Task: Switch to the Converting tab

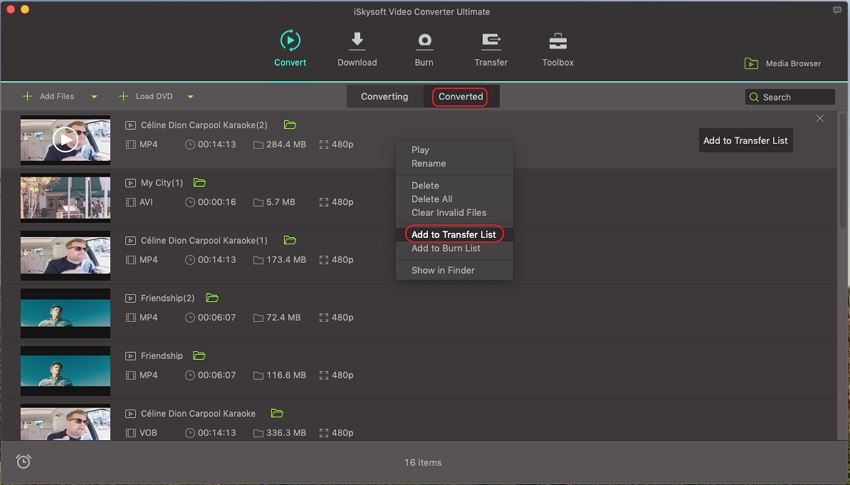Action: pyautogui.click(x=384, y=97)
